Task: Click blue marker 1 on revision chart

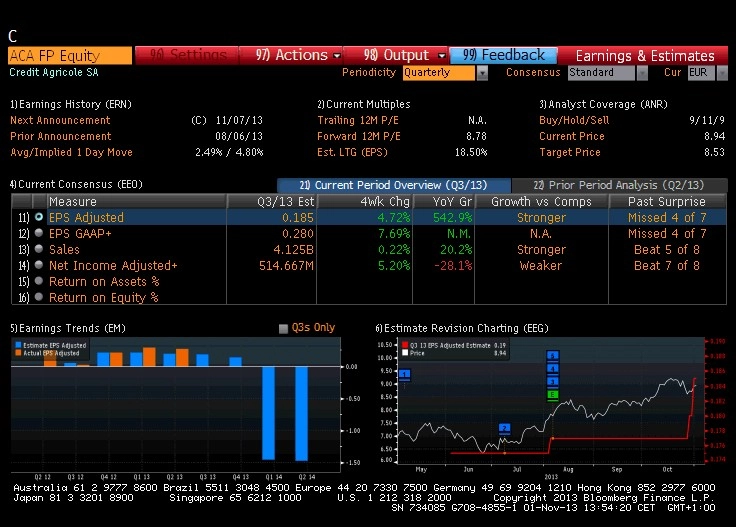Action: pos(405,374)
